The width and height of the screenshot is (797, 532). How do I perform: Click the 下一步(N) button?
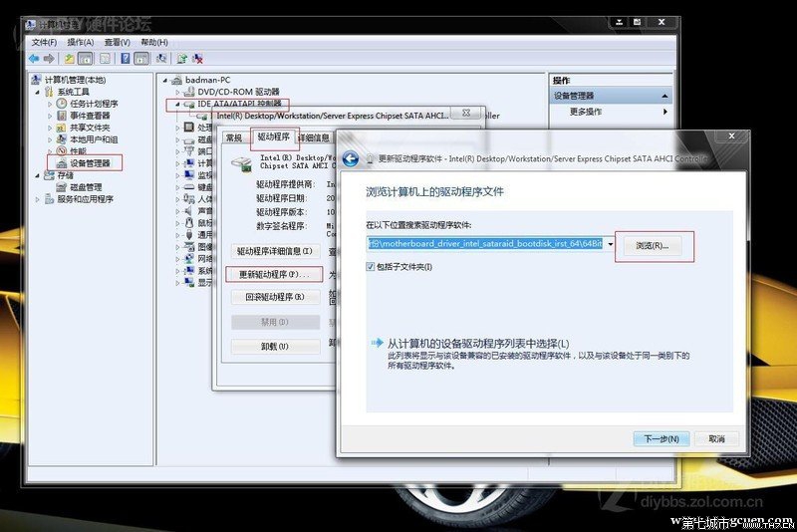(x=662, y=439)
